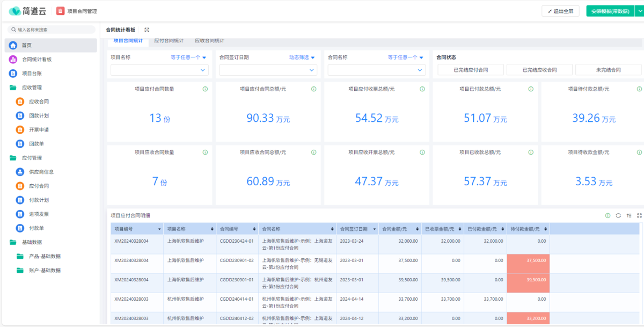
Task: Open the 项目名称 filter value dropdown
Action: pos(159,70)
